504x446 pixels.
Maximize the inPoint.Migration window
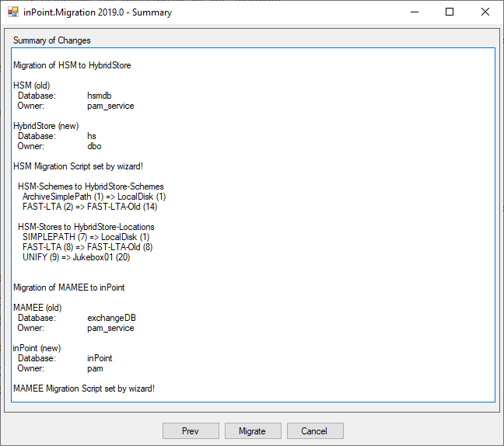tap(450, 12)
